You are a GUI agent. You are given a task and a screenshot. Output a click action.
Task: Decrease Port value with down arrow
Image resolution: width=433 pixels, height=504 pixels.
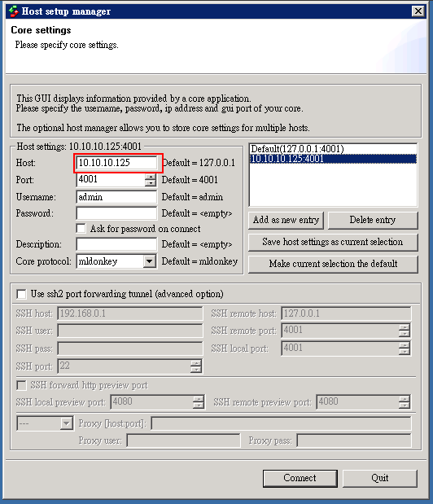pos(150,183)
